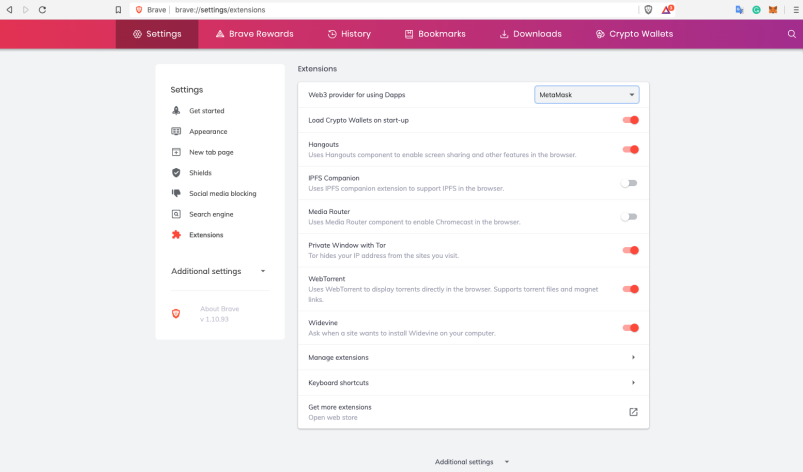
Task: Toggle off Private Window with Tor
Action: tap(630, 250)
